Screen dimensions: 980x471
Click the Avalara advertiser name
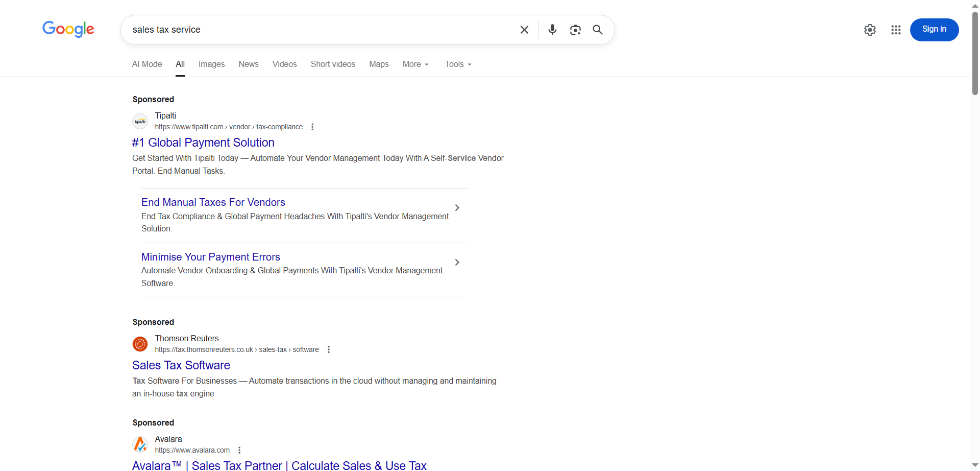click(168, 439)
